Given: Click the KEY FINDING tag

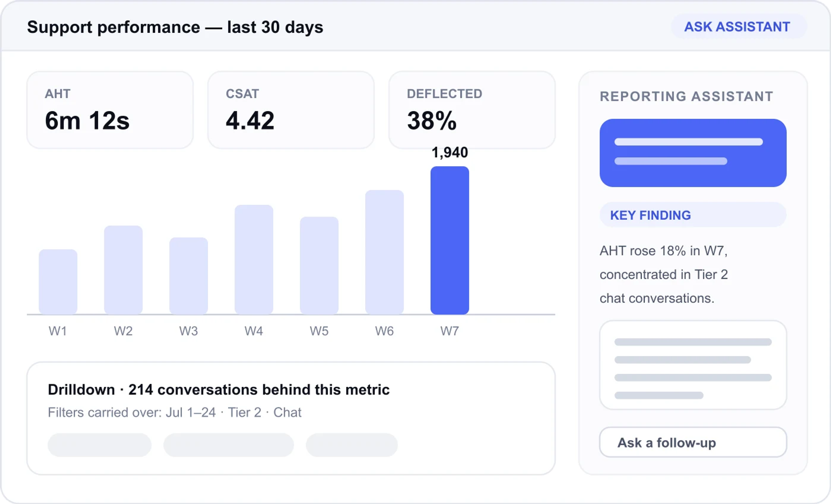Looking at the screenshot, I should 693,215.
